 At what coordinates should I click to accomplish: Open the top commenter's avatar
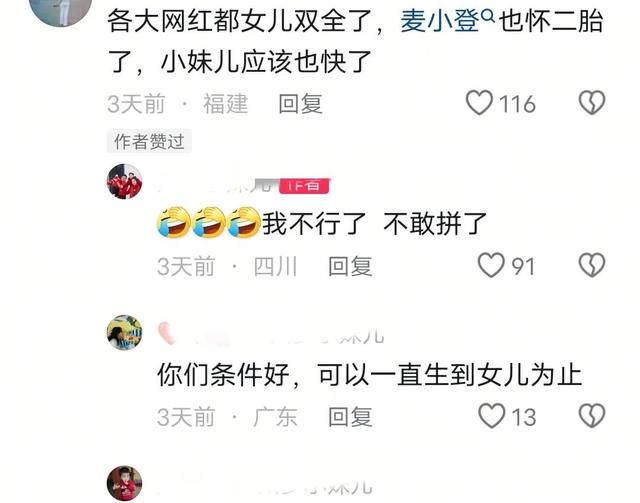pos(62,8)
